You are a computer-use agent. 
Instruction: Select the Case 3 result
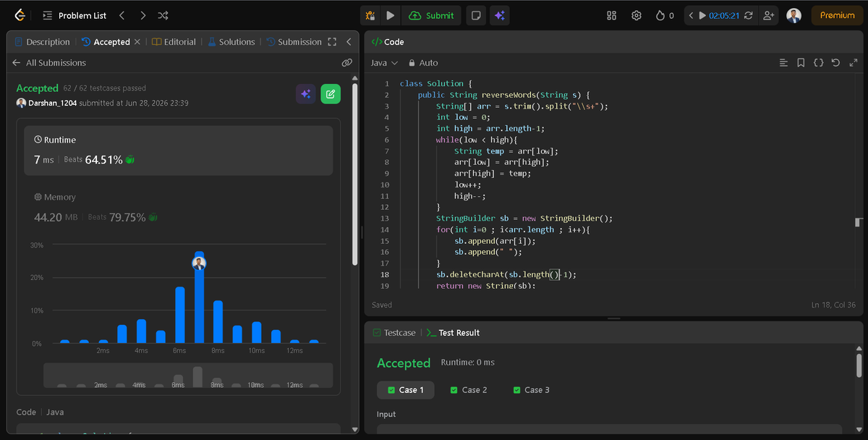(532, 390)
